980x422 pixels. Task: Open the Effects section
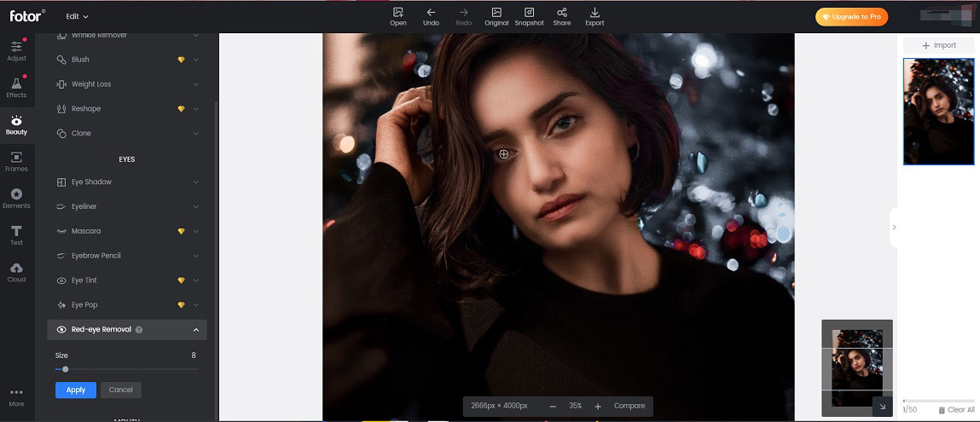17,88
